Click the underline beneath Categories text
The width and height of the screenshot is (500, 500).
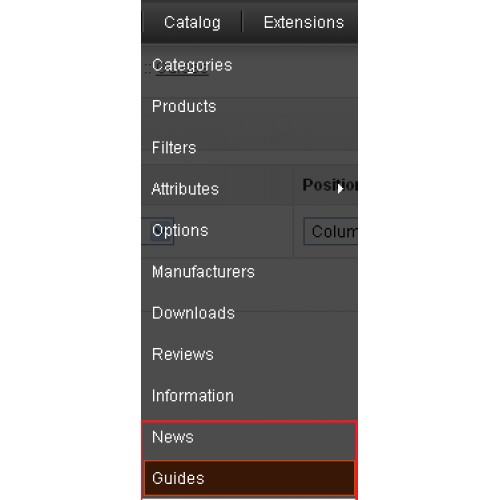pyautogui.click(x=182, y=74)
